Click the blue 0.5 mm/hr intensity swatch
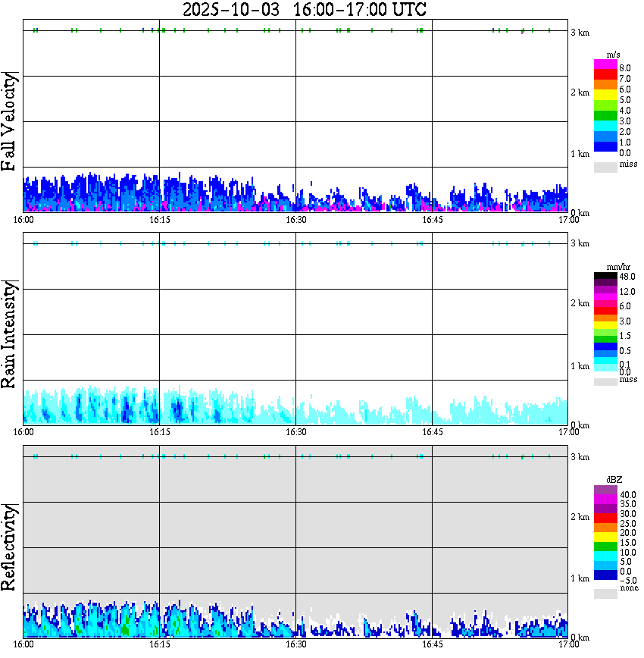The width and height of the screenshot is (644, 658). click(605, 346)
